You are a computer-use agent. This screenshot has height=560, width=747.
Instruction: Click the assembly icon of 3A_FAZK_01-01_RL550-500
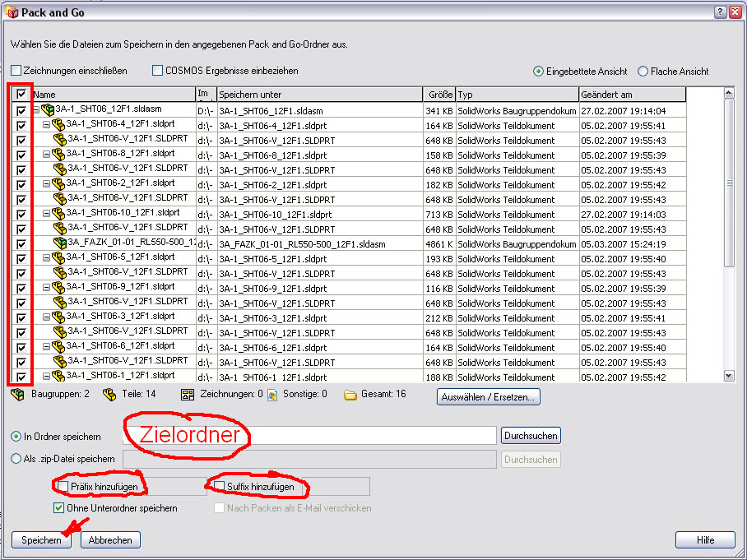tap(59, 243)
